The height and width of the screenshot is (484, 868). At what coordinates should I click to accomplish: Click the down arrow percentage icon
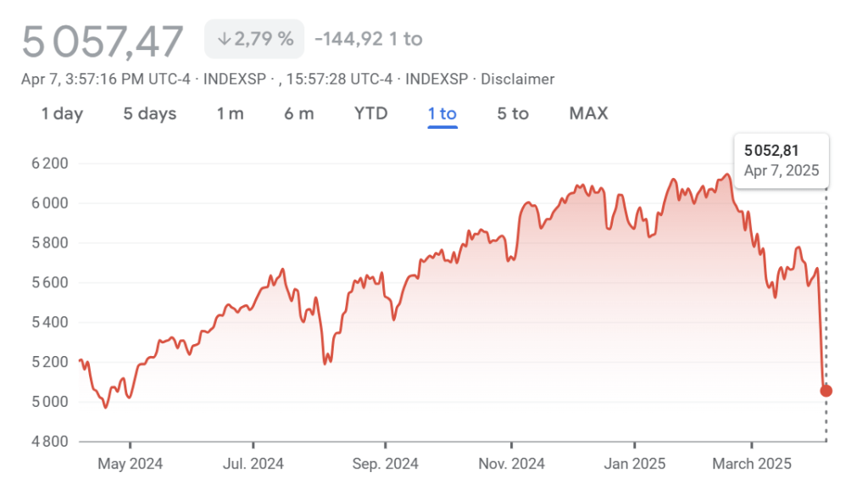(x=224, y=39)
